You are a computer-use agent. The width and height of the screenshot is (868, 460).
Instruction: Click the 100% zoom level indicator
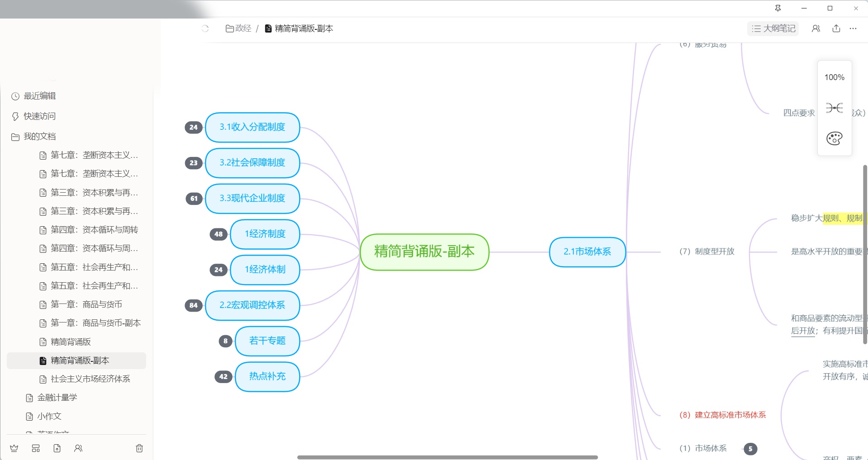[834, 77]
